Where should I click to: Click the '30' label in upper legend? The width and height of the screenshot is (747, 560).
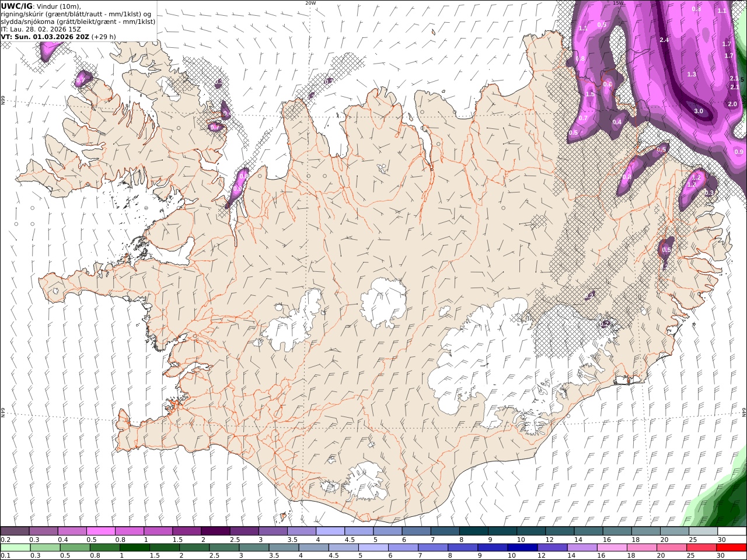pyautogui.click(x=721, y=540)
